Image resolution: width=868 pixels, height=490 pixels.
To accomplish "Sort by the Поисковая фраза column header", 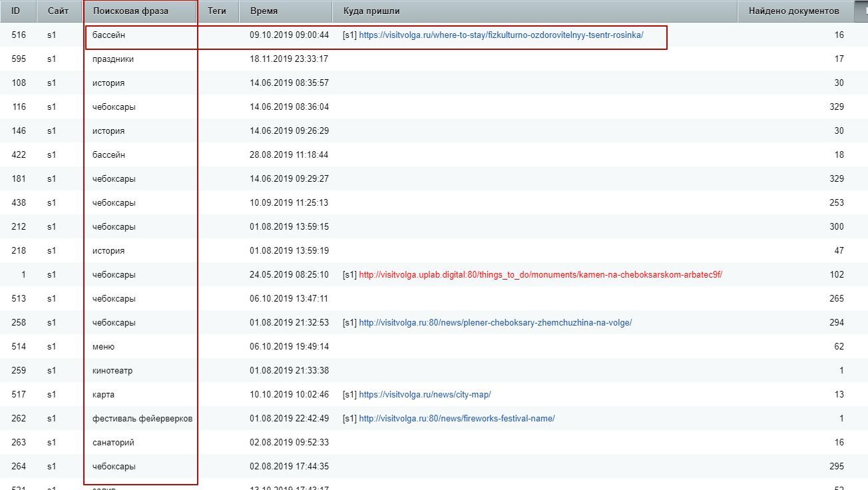I will tap(141, 11).
